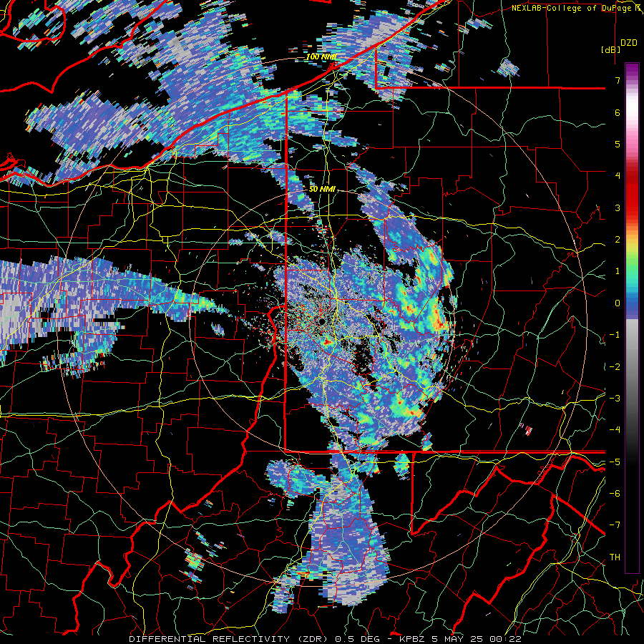
Task: Click the '-7' value on the color scale
Action: pos(615,525)
